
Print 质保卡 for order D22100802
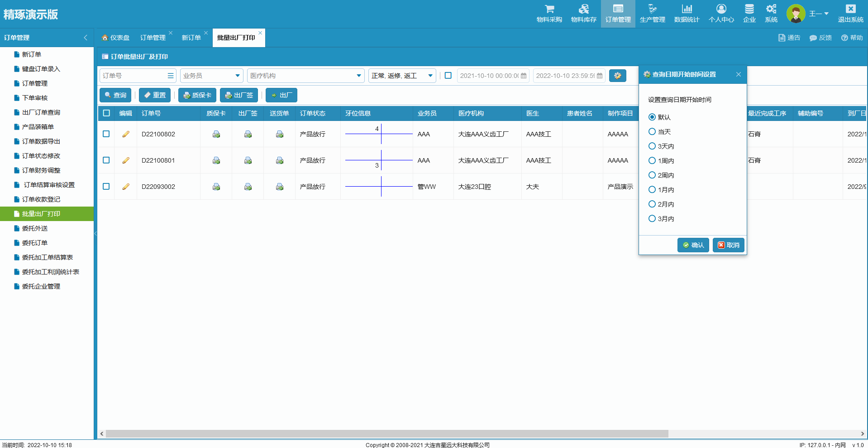(216, 134)
